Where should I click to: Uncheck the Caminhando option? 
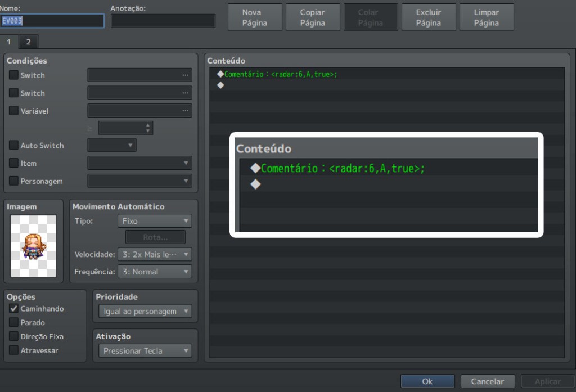pos(13,309)
